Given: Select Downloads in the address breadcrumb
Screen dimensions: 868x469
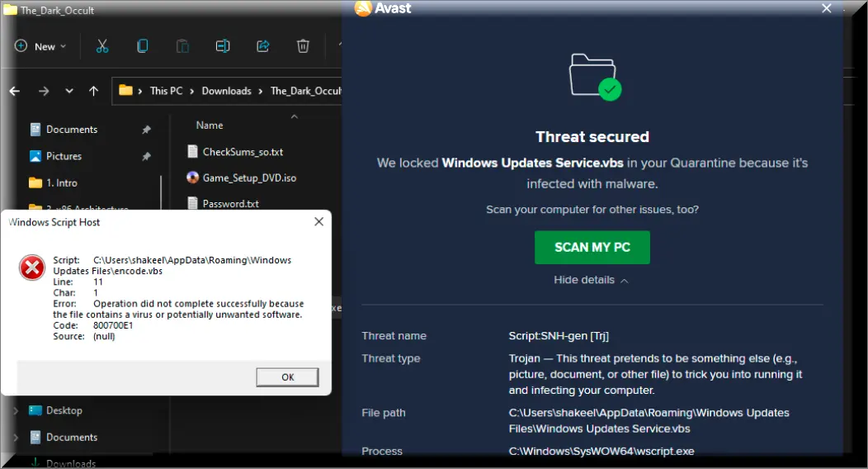Looking at the screenshot, I should pos(226,91).
